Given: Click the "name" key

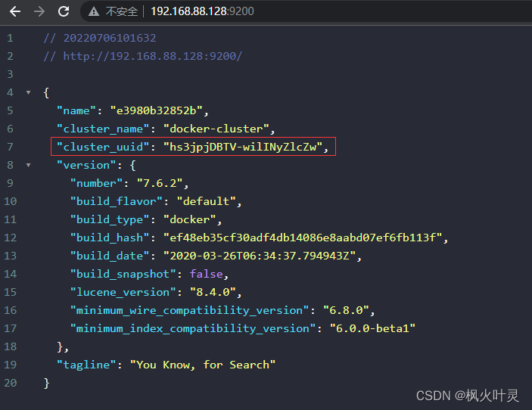Looking at the screenshot, I should 76,110.
